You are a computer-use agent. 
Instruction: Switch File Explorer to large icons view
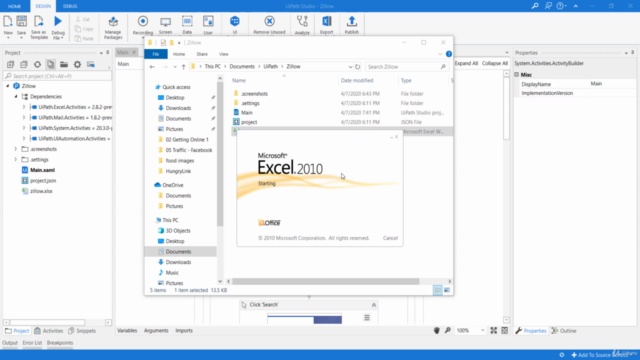point(447,290)
